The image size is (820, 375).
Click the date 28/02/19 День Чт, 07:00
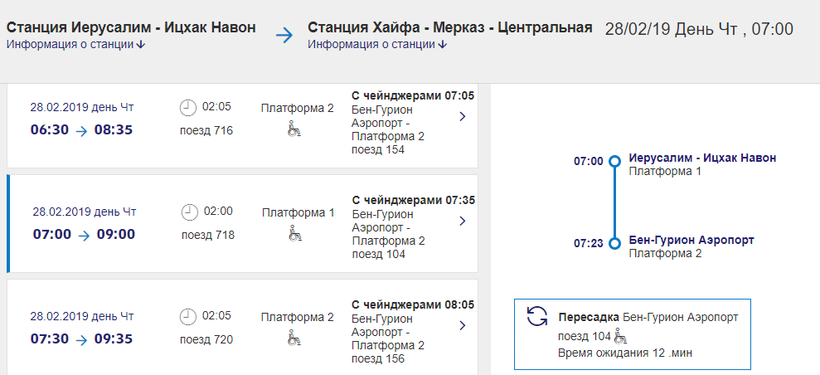(699, 29)
